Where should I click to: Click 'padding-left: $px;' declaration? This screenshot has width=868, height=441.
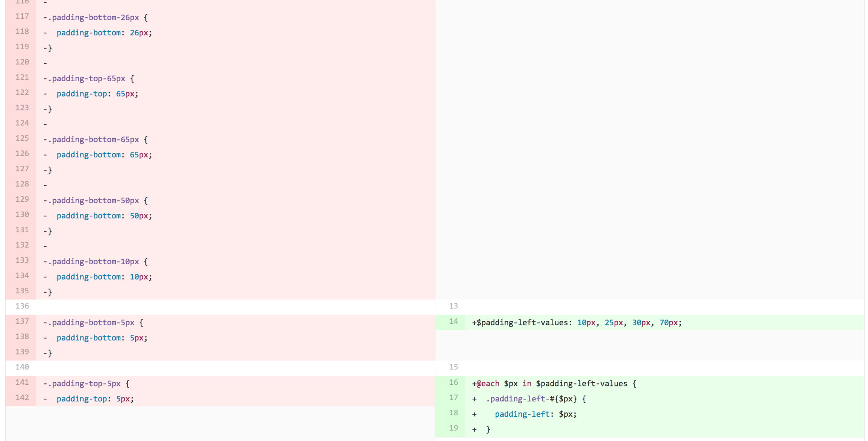536,415
